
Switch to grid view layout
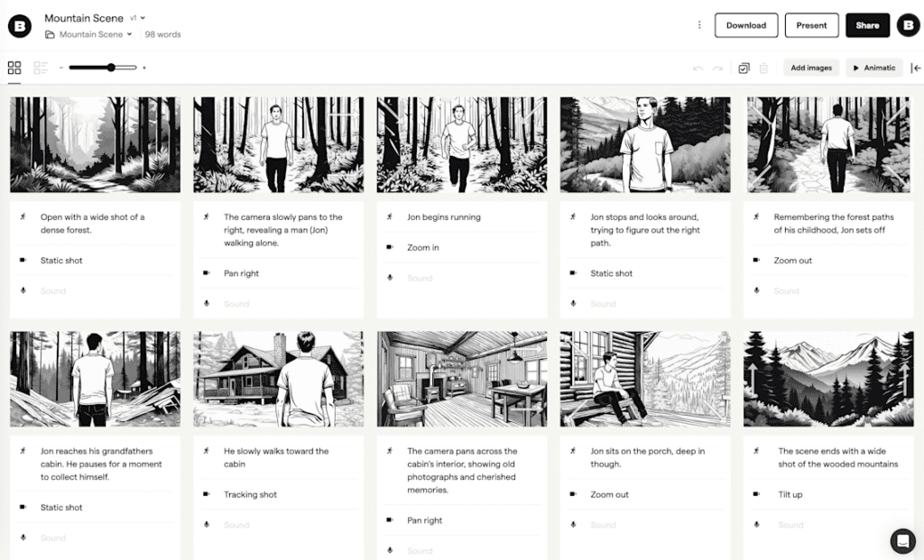click(14, 68)
